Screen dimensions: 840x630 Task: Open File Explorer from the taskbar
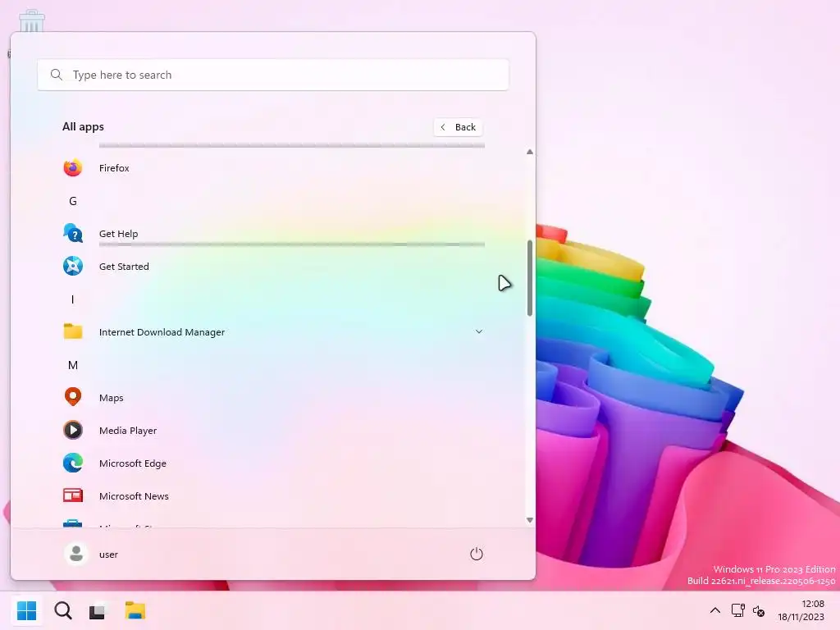coord(135,610)
